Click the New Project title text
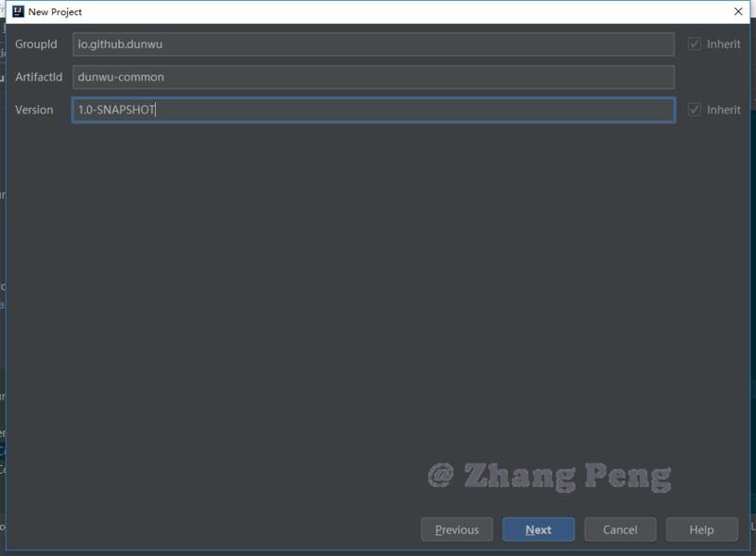The image size is (756, 556). tap(55, 11)
